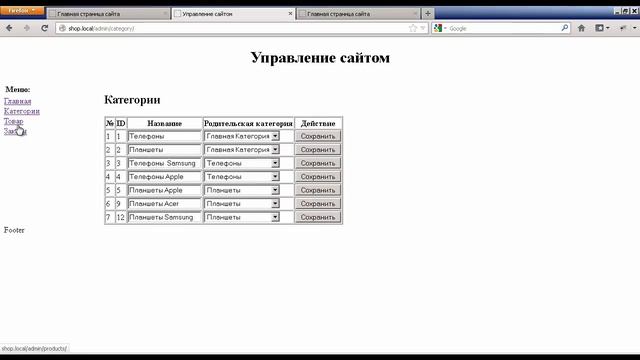
Task: Open the Firefox home page icon
Action: point(581,28)
